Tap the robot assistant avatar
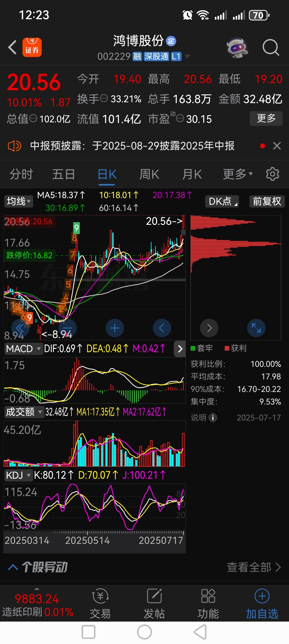The width and height of the screenshot is (289, 644). tap(237, 48)
